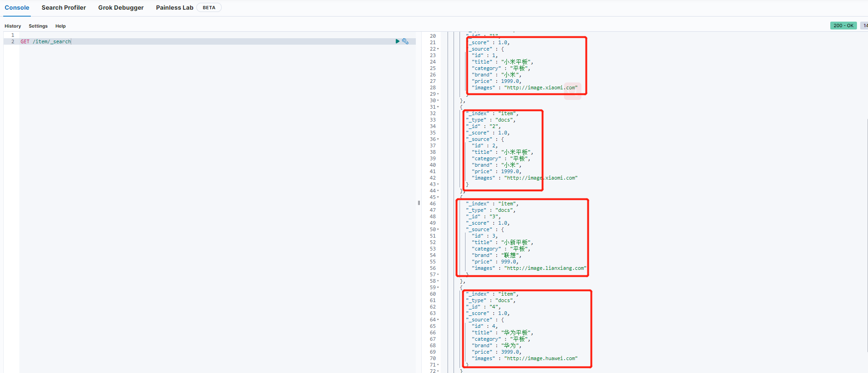Switch to the Console tab
This screenshot has width=868, height=373.
pos(17,8)
